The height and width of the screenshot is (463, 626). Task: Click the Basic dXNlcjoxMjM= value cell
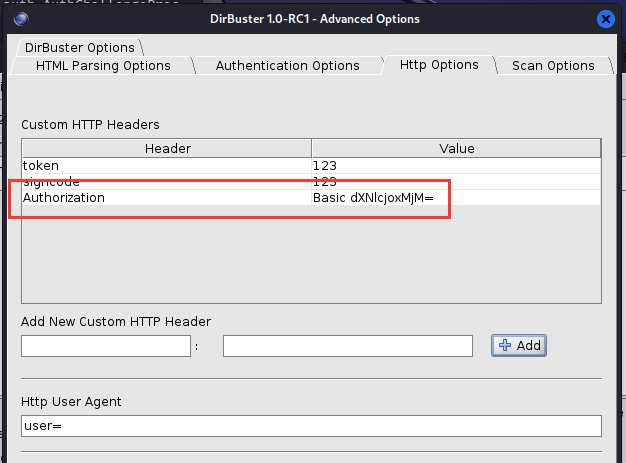(456, 198)
